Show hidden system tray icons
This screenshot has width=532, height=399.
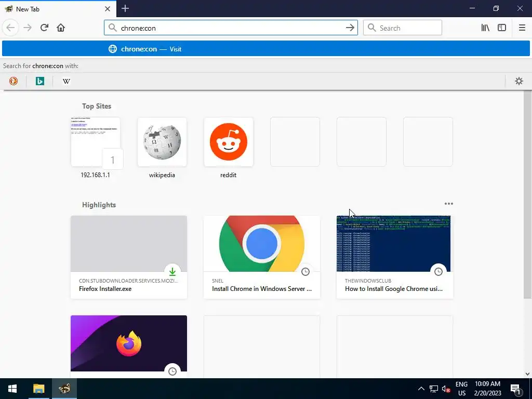(x=421, y=389)
